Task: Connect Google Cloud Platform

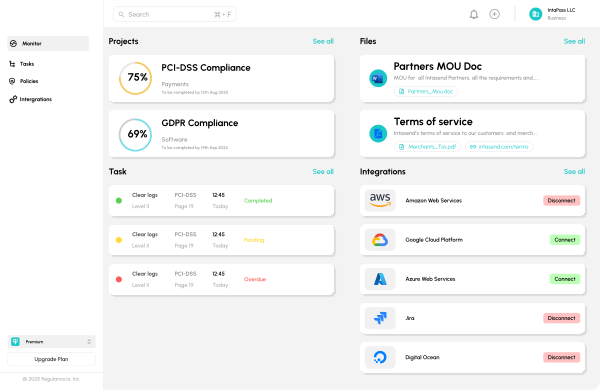Action: click(x=565, y=240)
